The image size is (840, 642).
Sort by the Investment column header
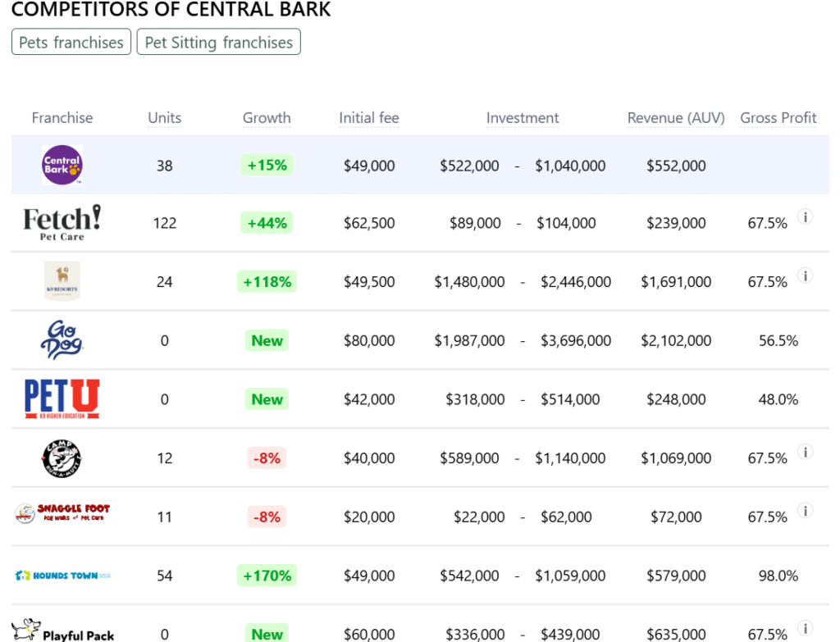coord(523,118)
